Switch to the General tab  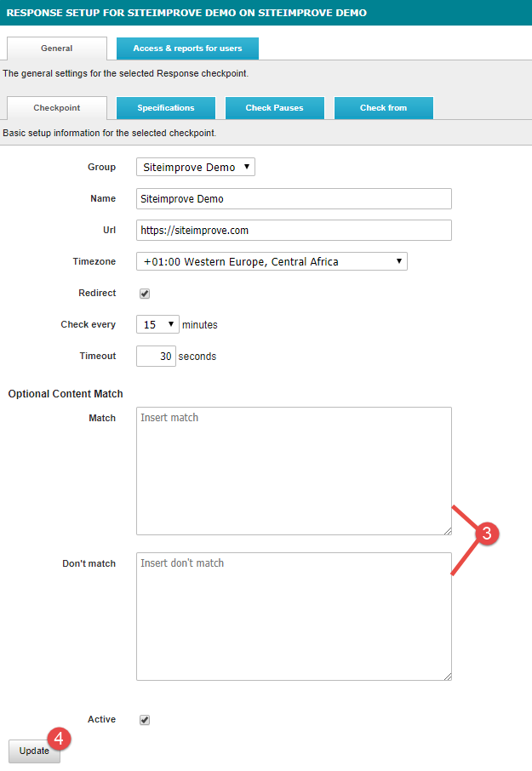point(56,49)
